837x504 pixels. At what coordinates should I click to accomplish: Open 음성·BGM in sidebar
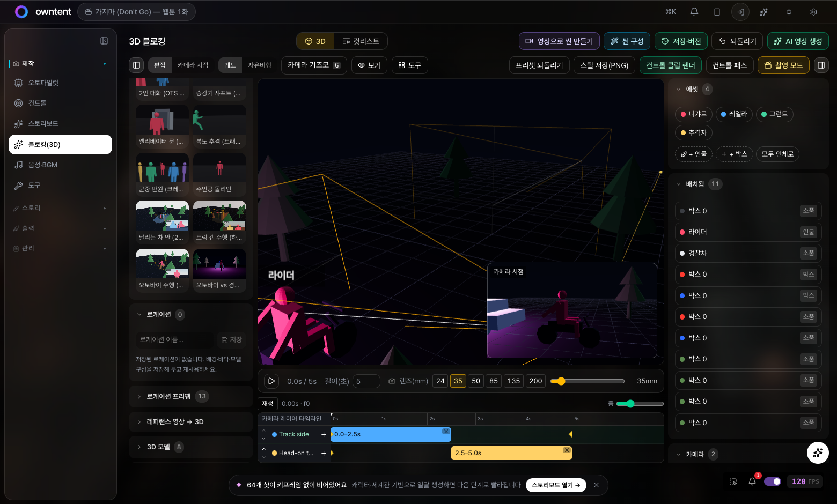point(60,165)
